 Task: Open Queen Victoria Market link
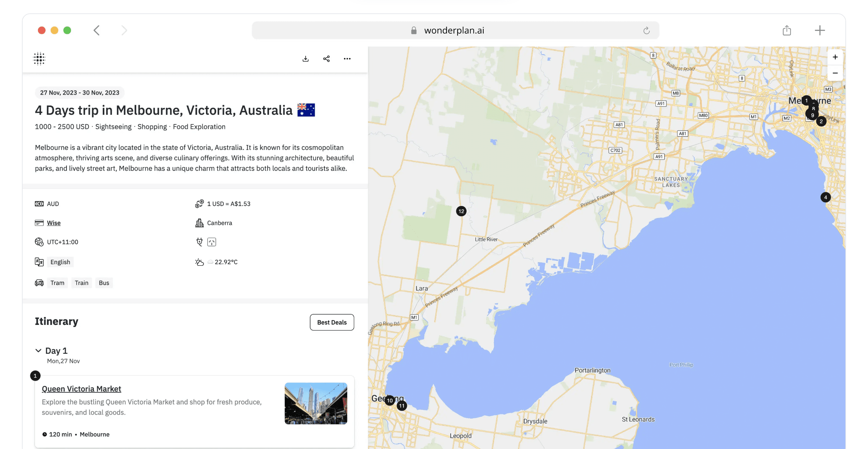coord(82,389)
